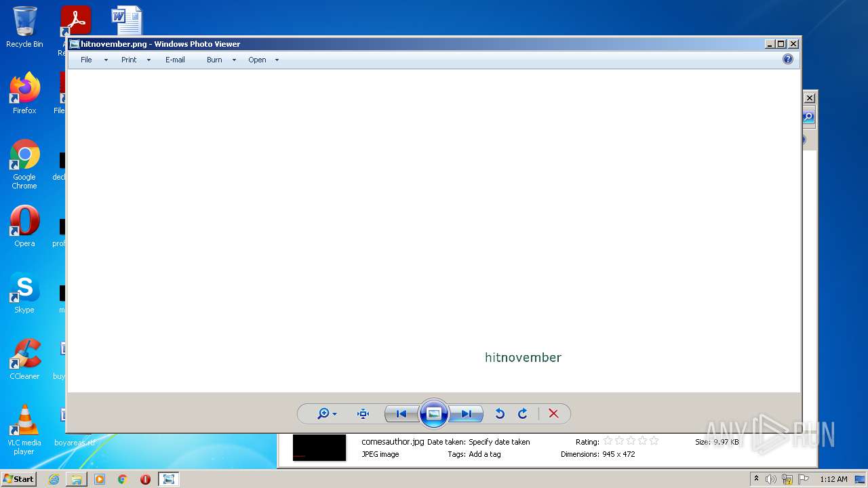The width and height of the screenshot is (868, 488).
Task: Open Opera from the taskbar
Action: coord(145,479)
